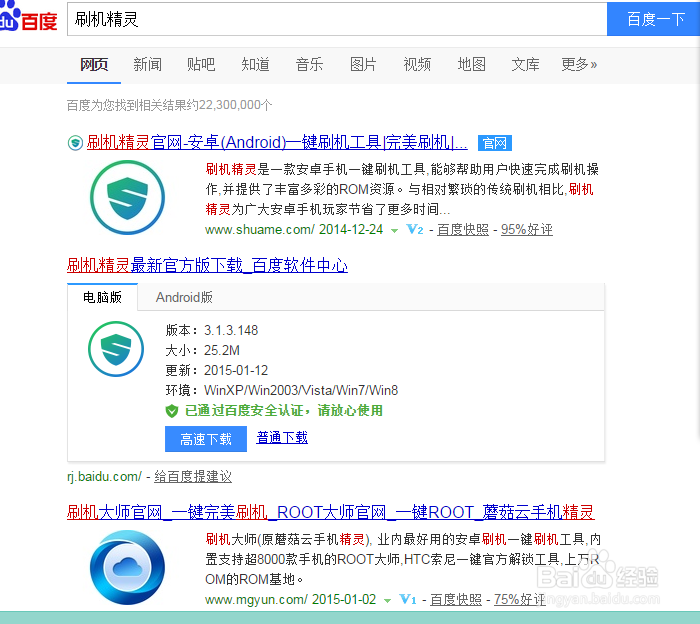Select the 电脑版 tab

[x=102, y=297]
